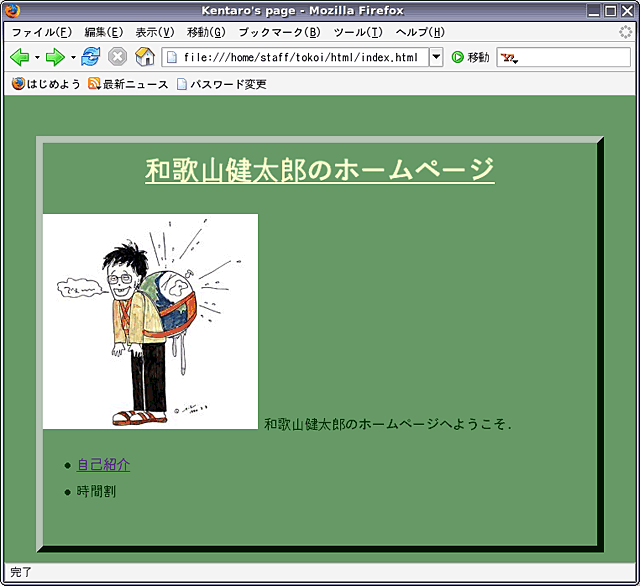
Task: Click the Forward arrow button
Action: [x=55, y=57]
